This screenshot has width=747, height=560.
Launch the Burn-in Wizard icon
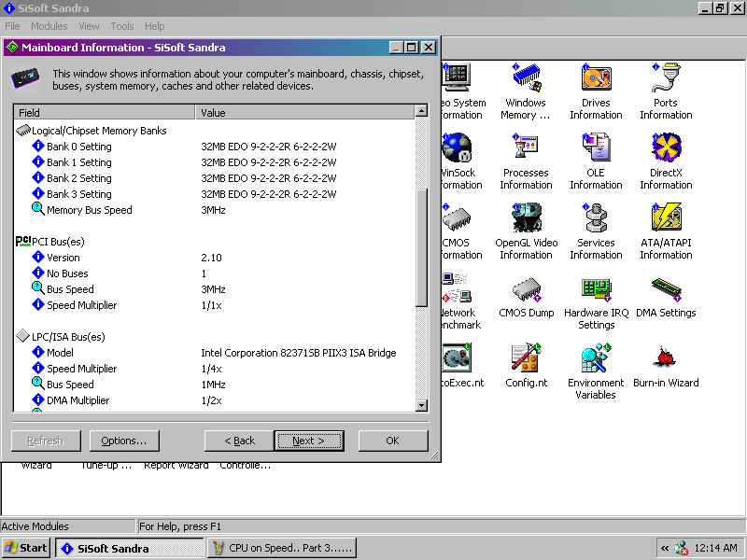(x=666, y=359)
